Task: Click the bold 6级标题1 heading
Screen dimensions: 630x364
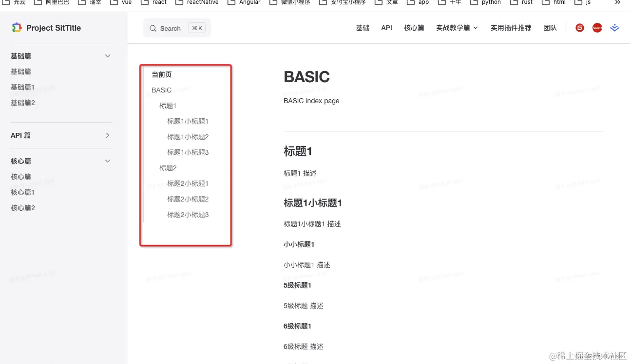Action: coord(297,326)
